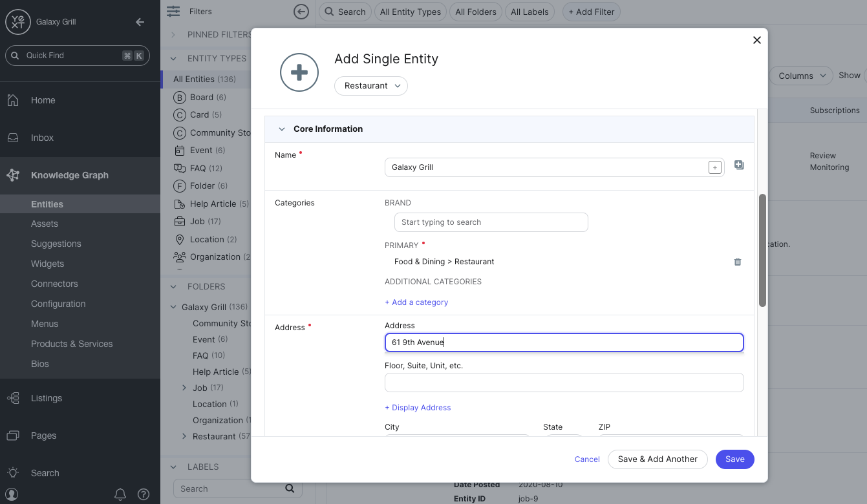
Task: Click the help question mark icon
Action: [x=143, y=494]
